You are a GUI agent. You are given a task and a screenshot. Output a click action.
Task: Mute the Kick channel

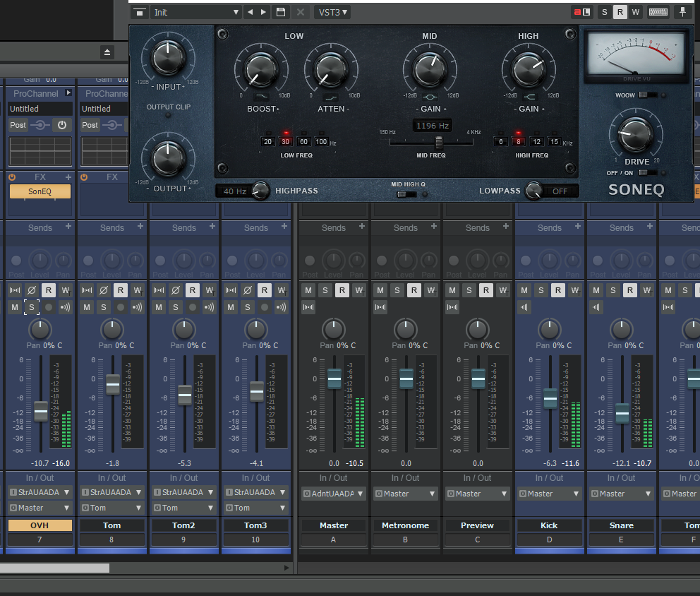click(x=524, y=290)
